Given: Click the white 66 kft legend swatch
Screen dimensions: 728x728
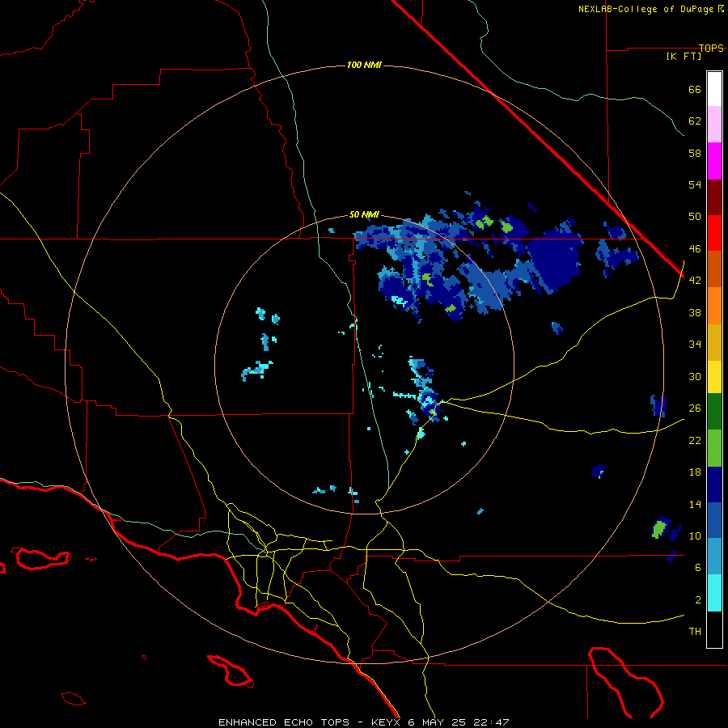Looking at the screenshot, I should (x=714, y=89).
